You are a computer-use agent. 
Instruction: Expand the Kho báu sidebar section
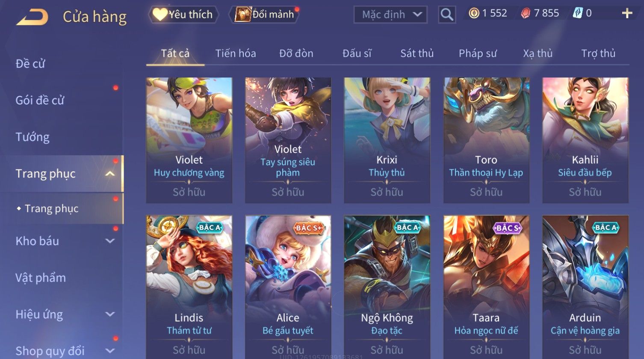[x=110, y=241]
